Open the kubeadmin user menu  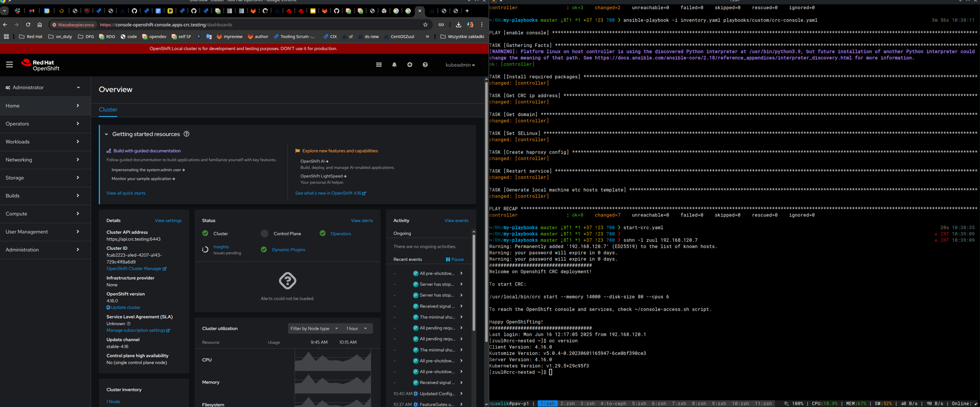pos(460,65)
